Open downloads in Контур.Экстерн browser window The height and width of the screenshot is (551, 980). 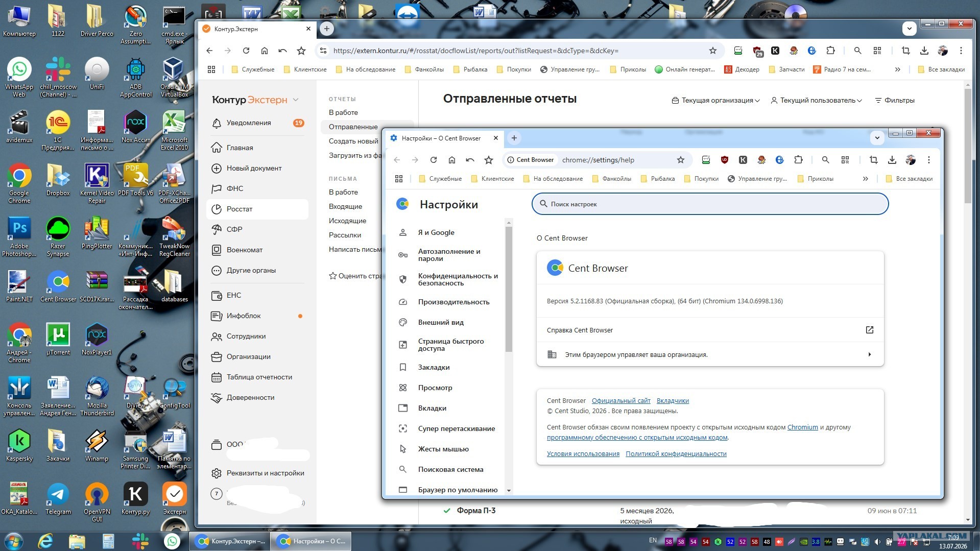[x=924, y=51]
